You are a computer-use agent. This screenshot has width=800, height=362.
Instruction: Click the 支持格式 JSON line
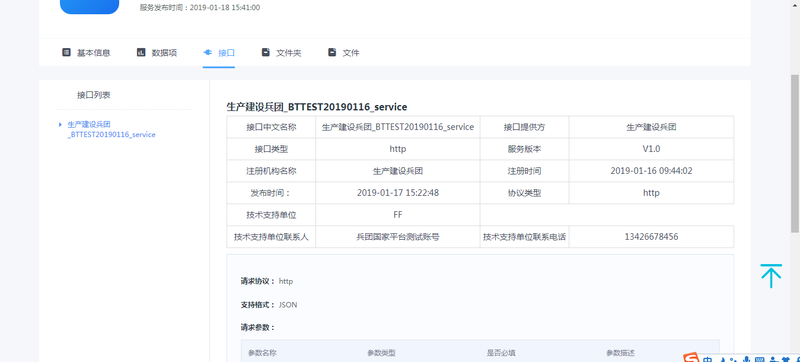(269, 305)
